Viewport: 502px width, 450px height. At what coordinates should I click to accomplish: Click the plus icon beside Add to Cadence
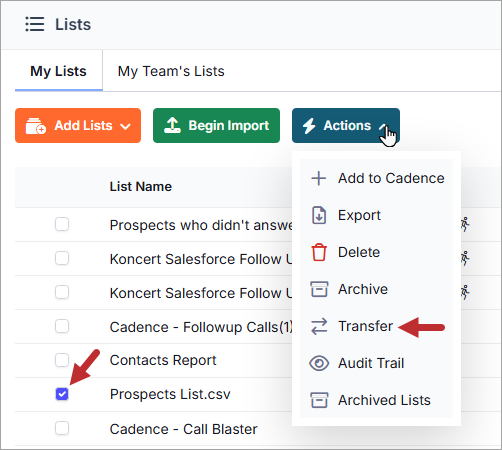319,178
